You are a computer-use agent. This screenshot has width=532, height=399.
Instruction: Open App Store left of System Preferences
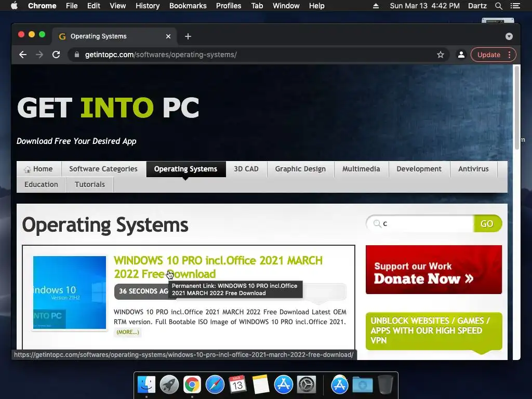(283, 385)
